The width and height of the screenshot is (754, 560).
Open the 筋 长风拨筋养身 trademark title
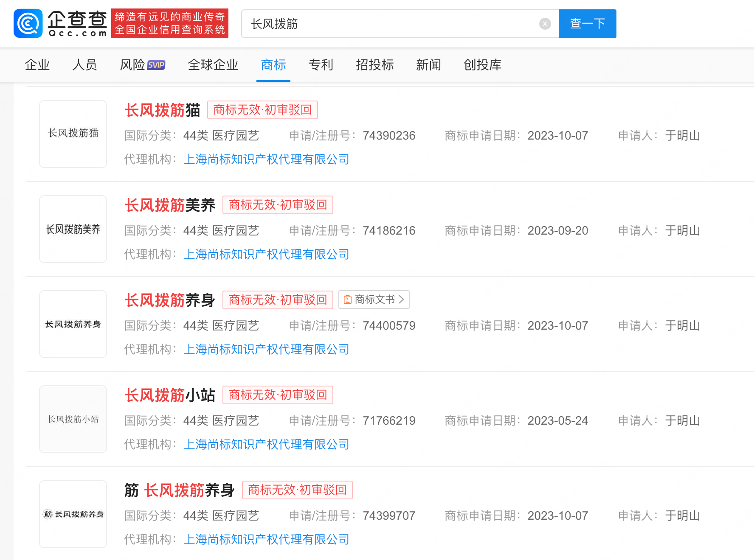click(x=180, y=490)
